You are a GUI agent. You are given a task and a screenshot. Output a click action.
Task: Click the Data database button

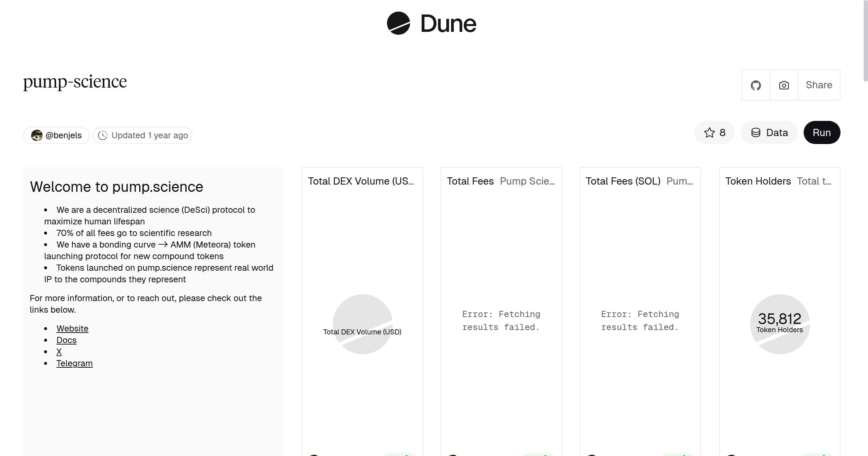click(x=769, y=133)
